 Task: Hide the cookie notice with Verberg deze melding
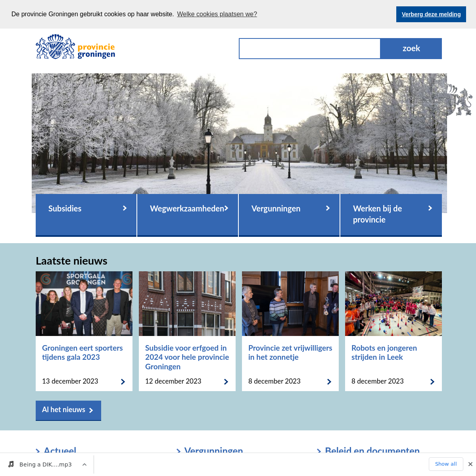pyautogui.click(x=431, y=14)
